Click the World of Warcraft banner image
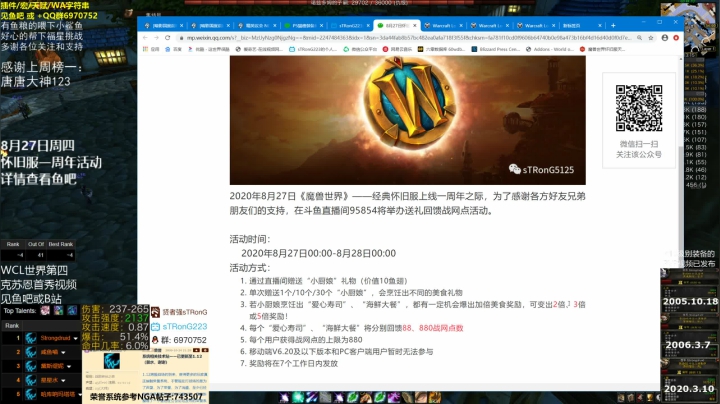This screenshot has width=720, height=404. click(x=407, y=120)
